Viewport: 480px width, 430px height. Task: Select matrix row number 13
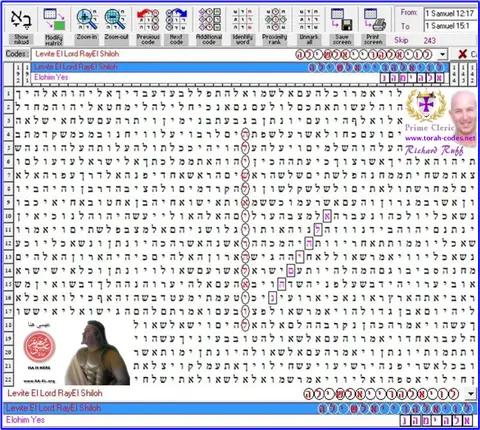(x=8, y=257)
